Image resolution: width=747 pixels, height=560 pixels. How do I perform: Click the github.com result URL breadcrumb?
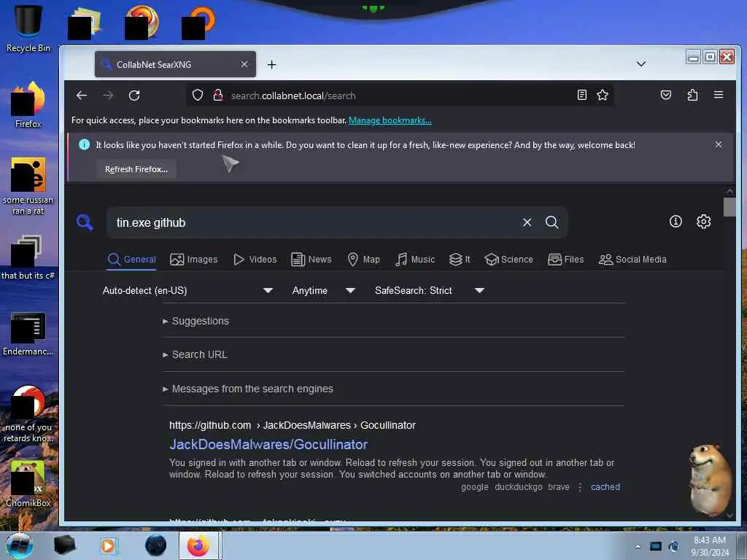[x=292, y=425]
